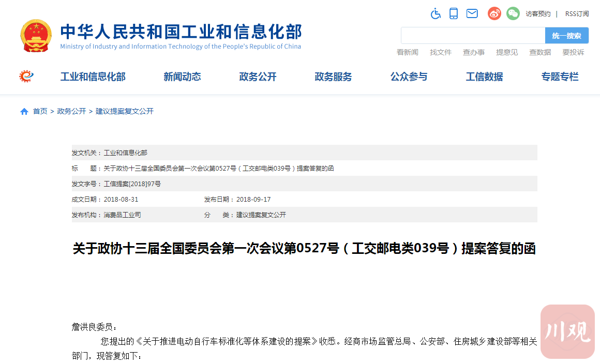Click the 统一搜索 search button
The image size is (600, 364).
pyautogui.click(x=566, y=36)
